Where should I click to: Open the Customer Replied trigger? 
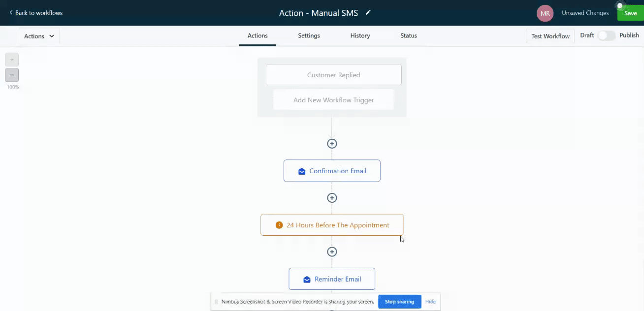pyautogui.click(x=334, y=75)
